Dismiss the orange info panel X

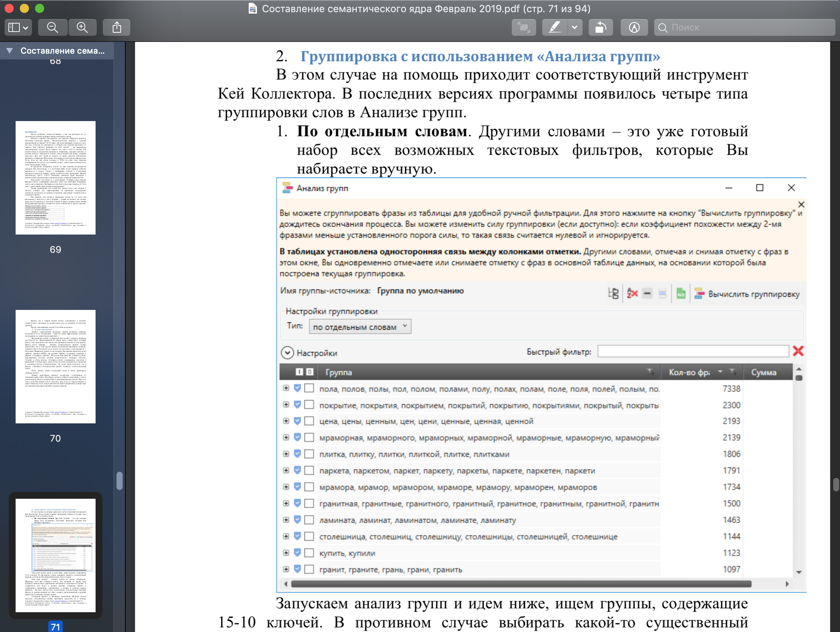point(801,204)
